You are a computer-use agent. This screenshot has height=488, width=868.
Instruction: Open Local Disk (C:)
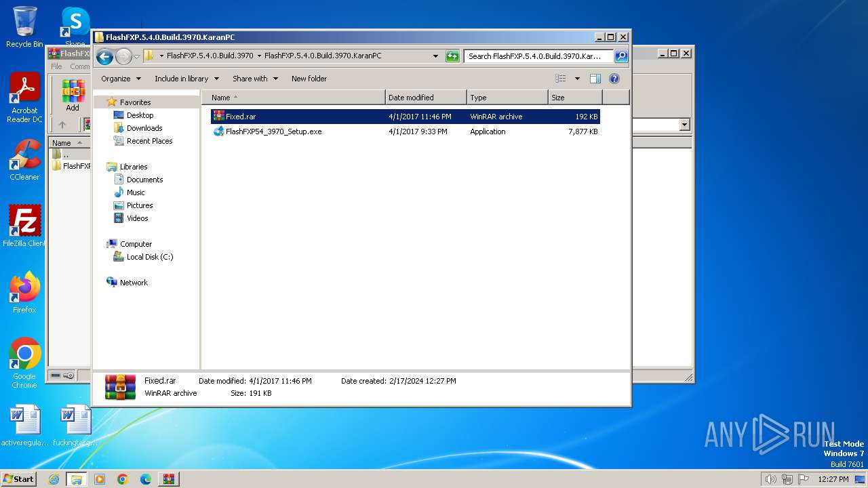[149, 257]
